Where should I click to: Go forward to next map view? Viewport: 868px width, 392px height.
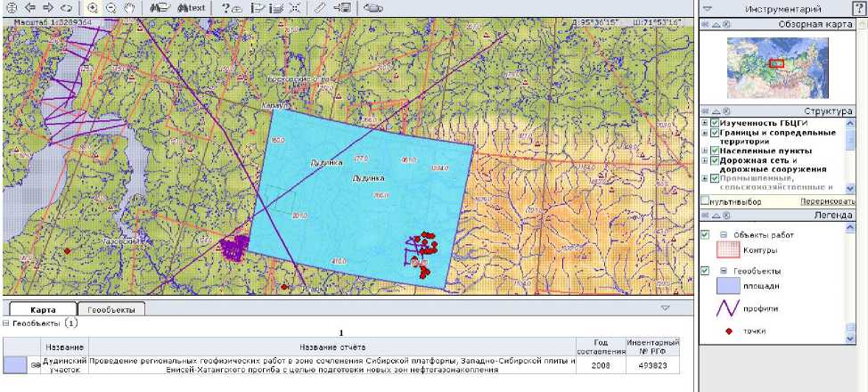pyautogui.click(x=48, y=8)
